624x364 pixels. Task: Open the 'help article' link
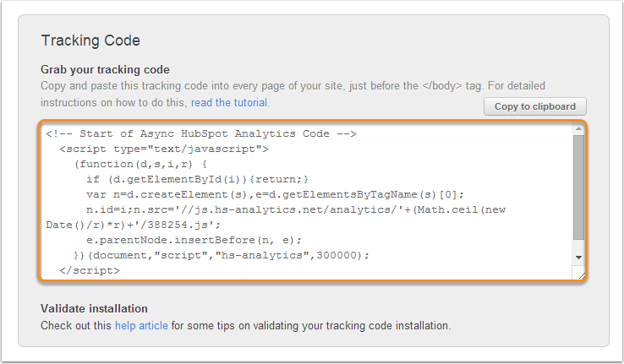[142, 325]
